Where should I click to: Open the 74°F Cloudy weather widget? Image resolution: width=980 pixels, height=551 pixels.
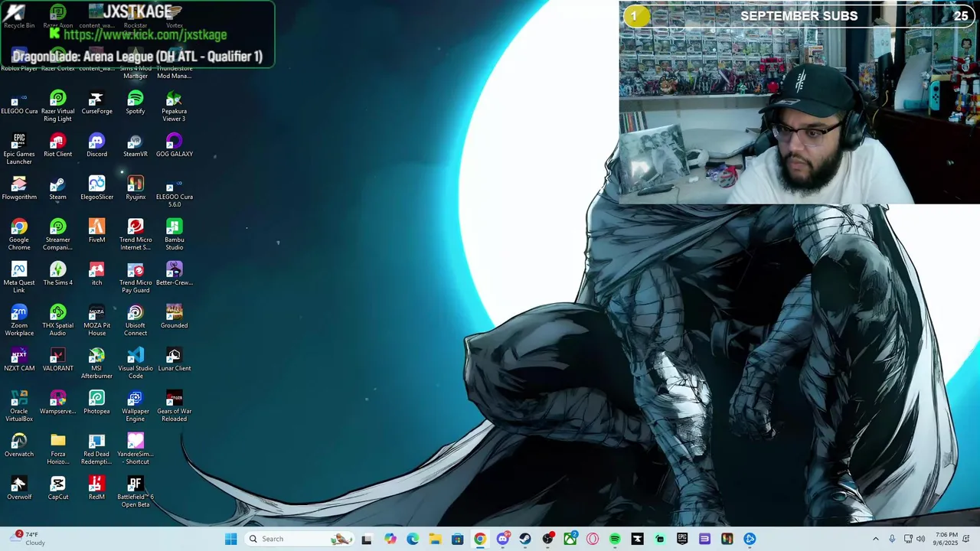pyautogui.click(x=27, y=539)
